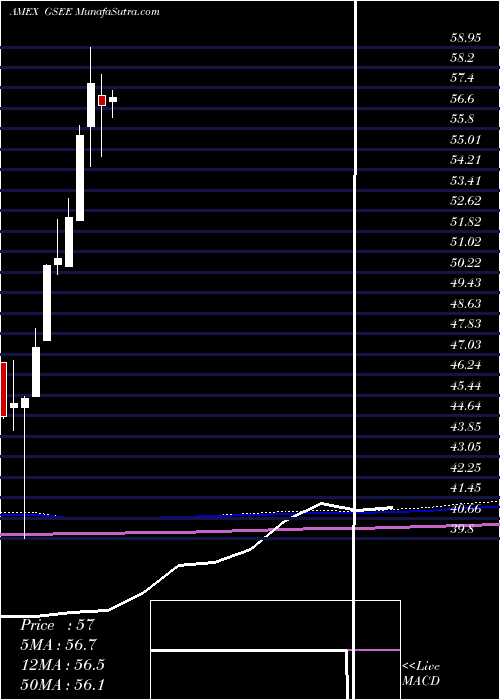Click the 47.03 price axis label

[465, 345]
